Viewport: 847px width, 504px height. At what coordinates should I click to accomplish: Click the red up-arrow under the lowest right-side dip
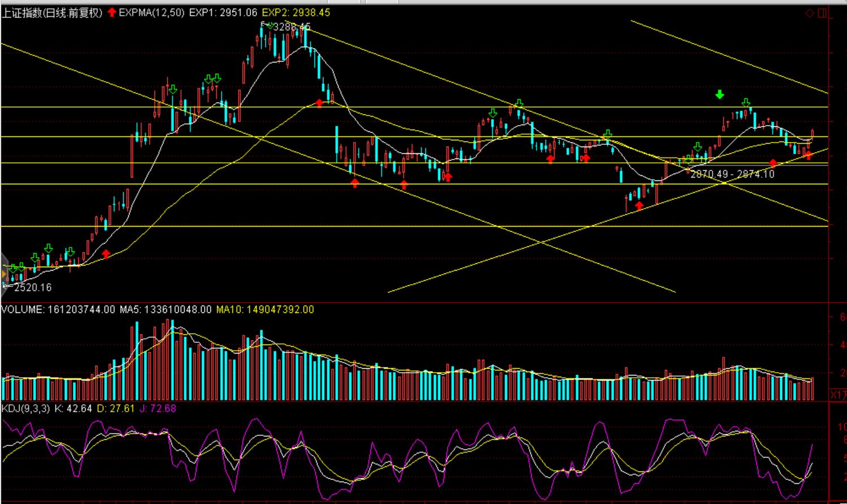click(x=639, y=206)
